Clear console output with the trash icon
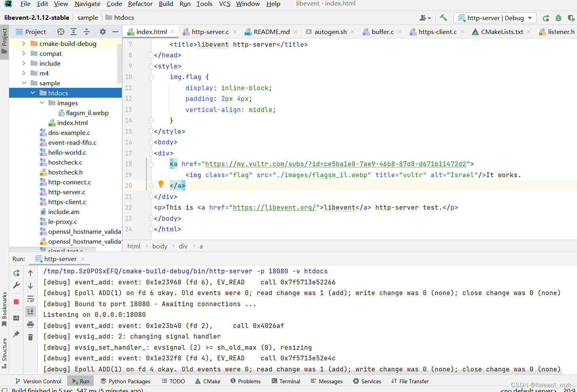 tap(30, 337)
